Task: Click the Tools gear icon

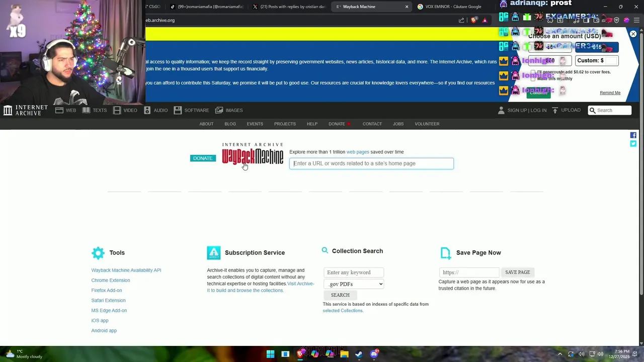Action: coord(98,252)
